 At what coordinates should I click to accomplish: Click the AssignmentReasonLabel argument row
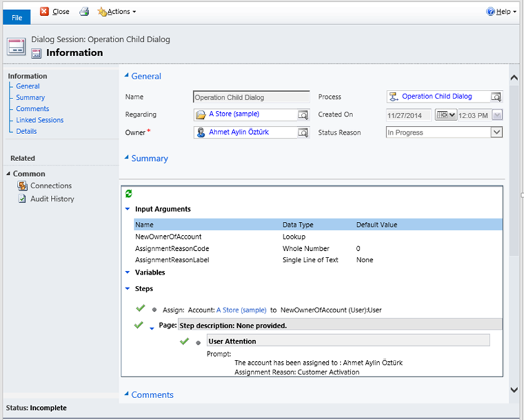318,260
